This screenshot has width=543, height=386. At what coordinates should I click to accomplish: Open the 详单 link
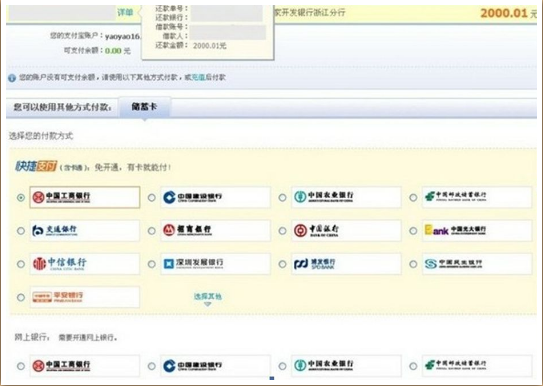pyautogui.click(x=125, y=13)
